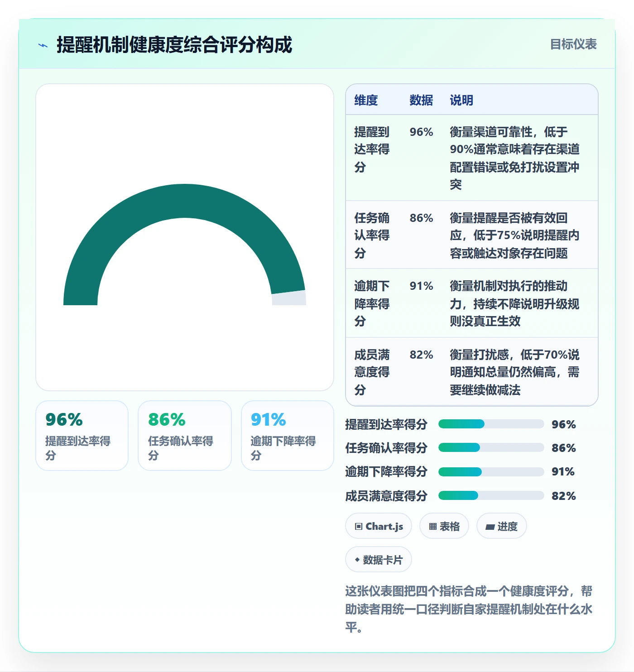Click the footer paragraph starting 这张仪表图
Image resolution: width=634 pixels, height=672 pixels.
coord(469,609)
